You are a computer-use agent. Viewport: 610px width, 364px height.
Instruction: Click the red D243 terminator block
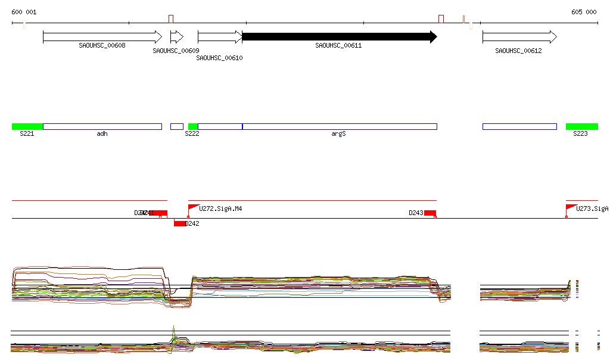[x=430, y=213]
